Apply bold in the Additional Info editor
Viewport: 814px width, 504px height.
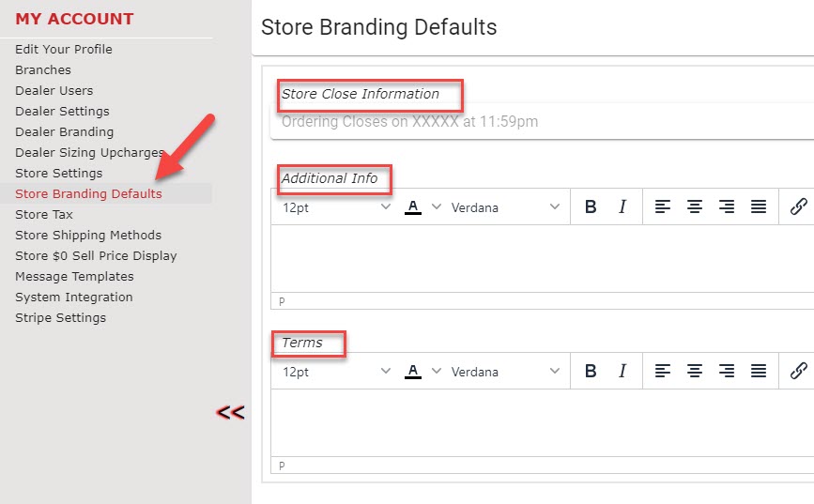(591, 207)
